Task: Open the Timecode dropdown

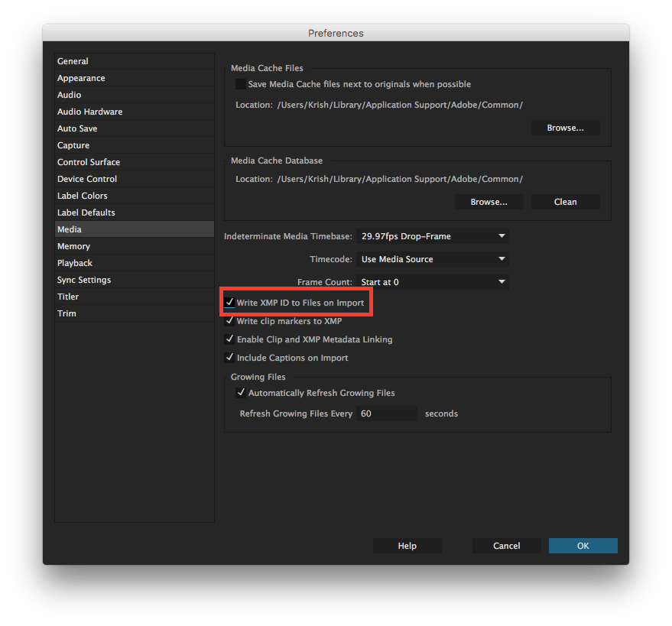Action: tap(433, 259)
